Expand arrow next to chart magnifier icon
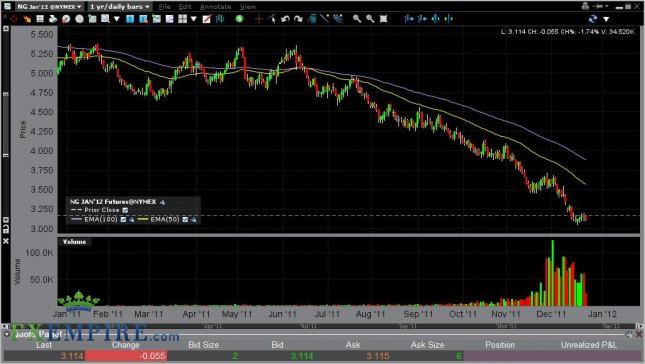Viewport: 645px width, 364px height. tap(117, 19)
